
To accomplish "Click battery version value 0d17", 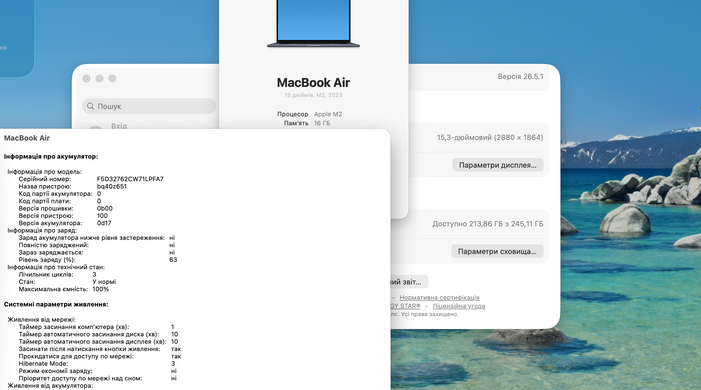I will [104, 223].
